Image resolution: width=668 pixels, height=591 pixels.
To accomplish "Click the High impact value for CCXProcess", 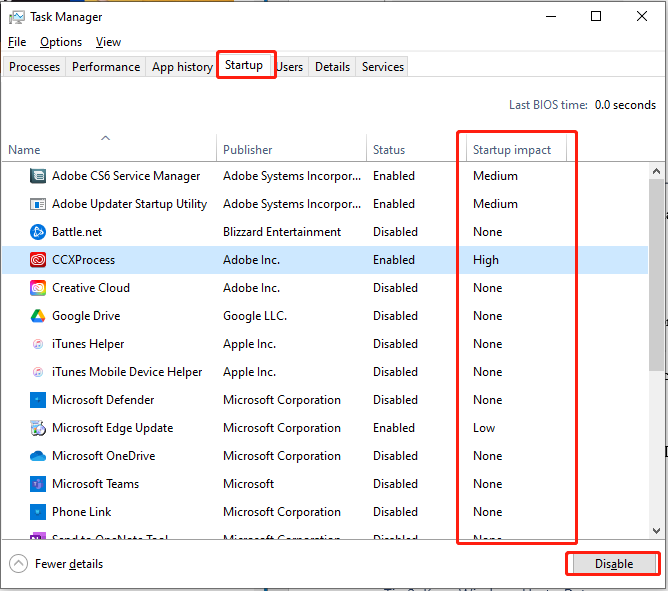I will (486, 260).
